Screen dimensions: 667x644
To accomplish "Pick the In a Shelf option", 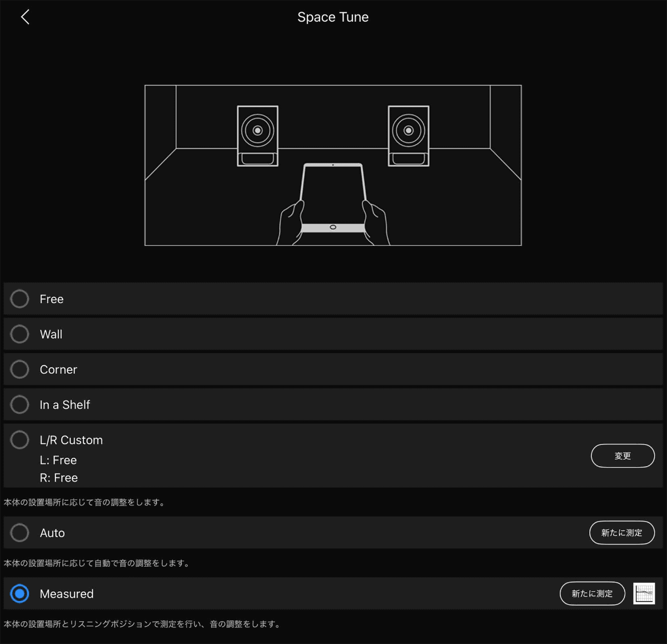I will [x=20, y=404].
